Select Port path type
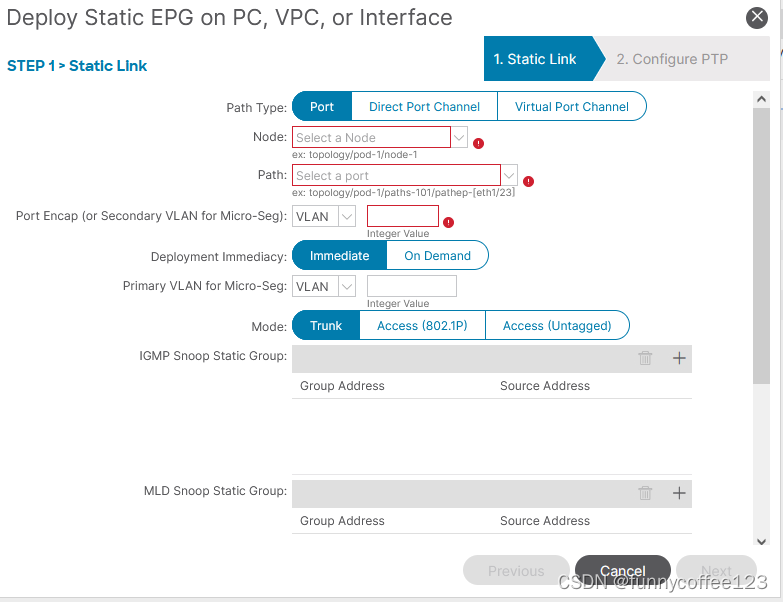783x602 pixels. tap(322, 106)
